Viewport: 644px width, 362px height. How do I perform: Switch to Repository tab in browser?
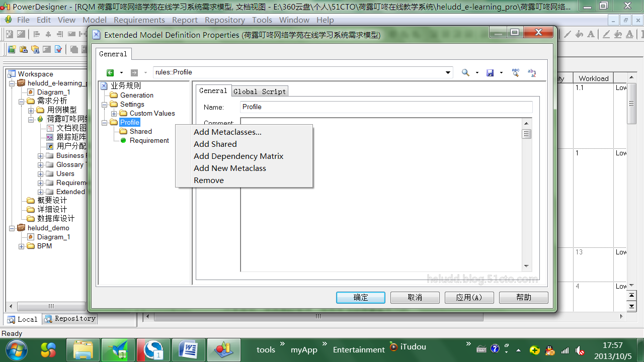(69, 319)
